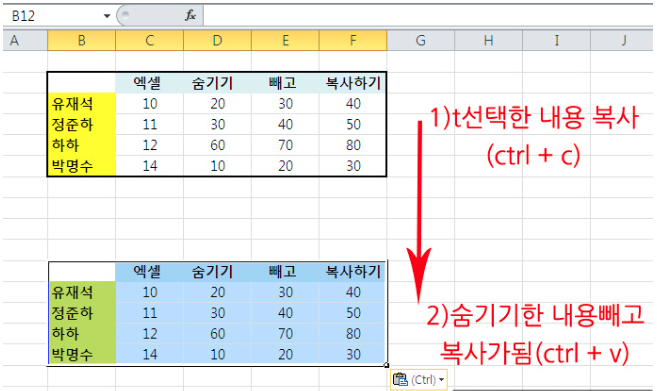Click the fx insert function icon

point(190,16)
